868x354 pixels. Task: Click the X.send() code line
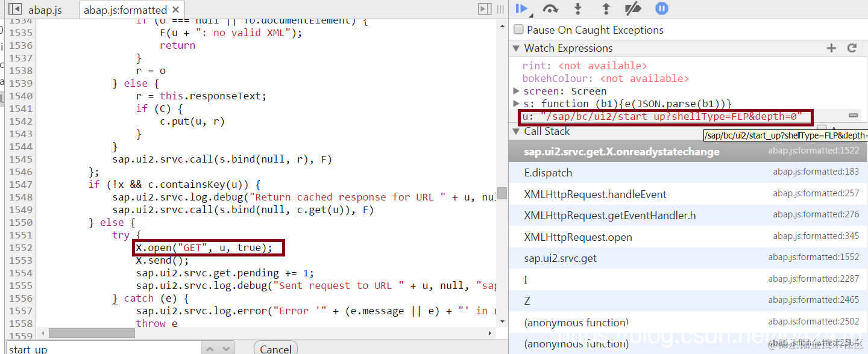pyautogui.click(x=162, y=260)
